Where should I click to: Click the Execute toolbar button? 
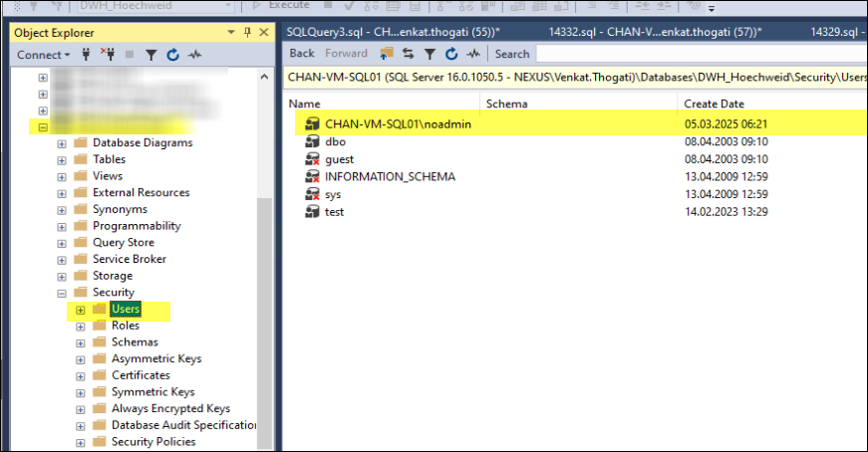click(281, 5)
